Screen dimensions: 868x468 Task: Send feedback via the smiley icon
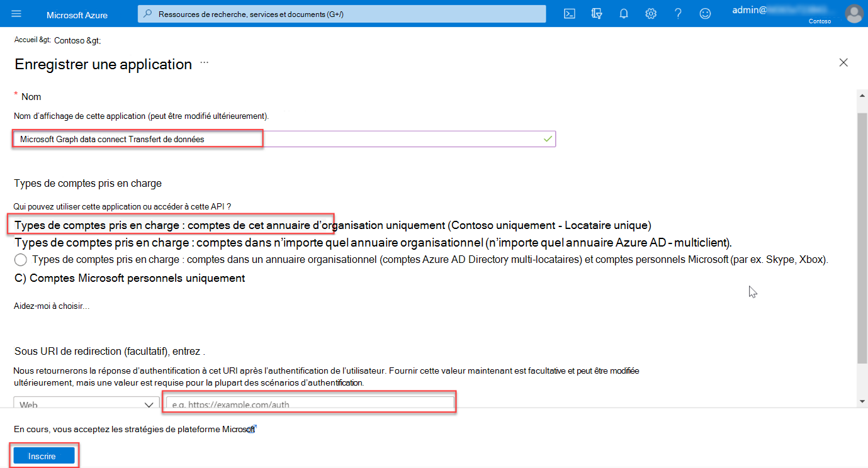coord(704,13)
